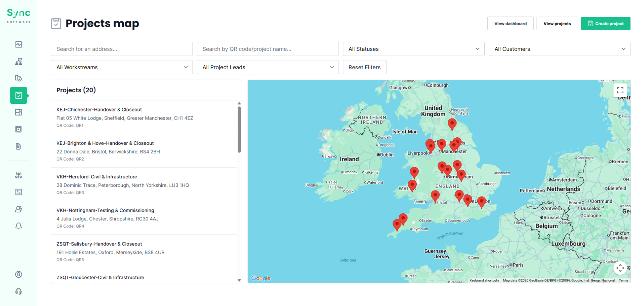644x306 pixels.
Task: Select the team organization icon in sidebar
Action: click(x=18, y=61)
